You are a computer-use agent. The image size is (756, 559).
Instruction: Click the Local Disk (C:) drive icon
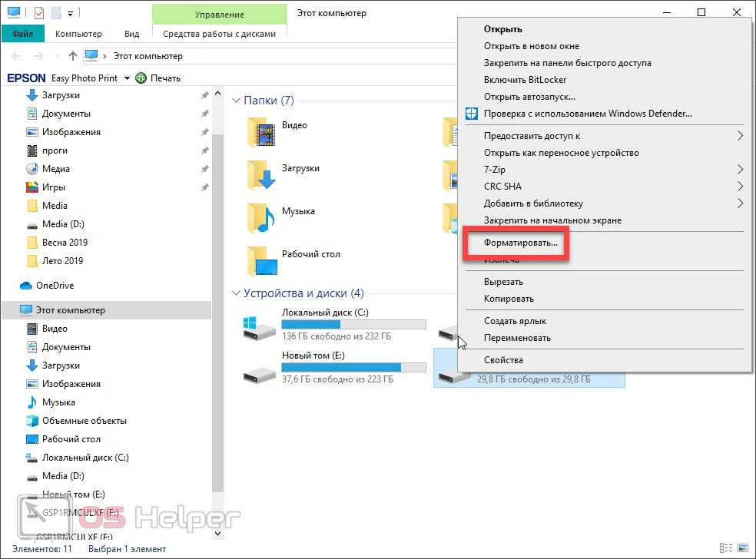(259, 329)
